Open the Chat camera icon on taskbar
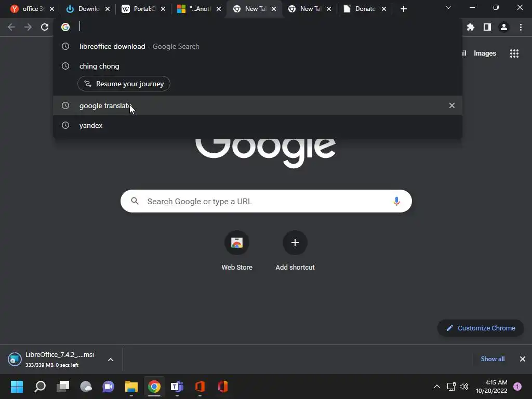 pos(109,387)
